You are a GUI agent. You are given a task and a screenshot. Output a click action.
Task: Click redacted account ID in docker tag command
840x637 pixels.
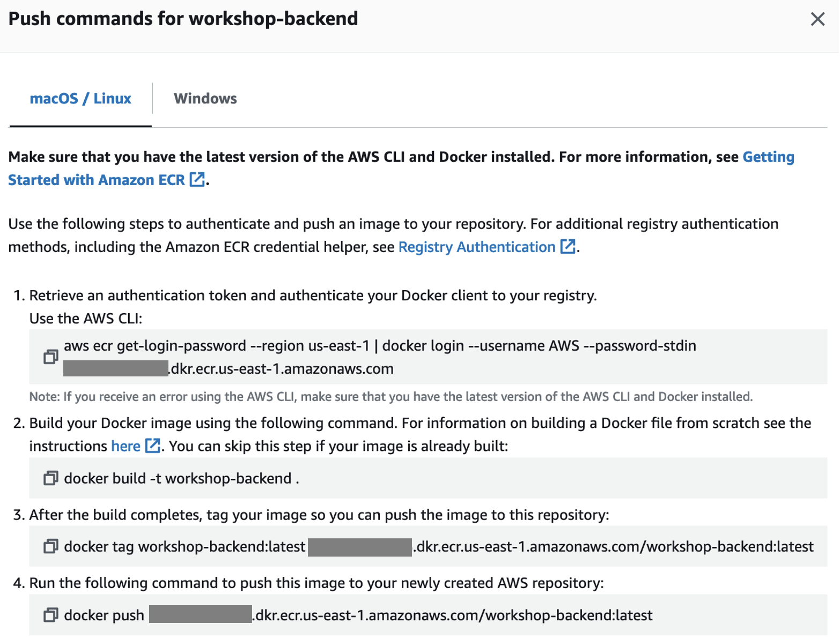360,547
